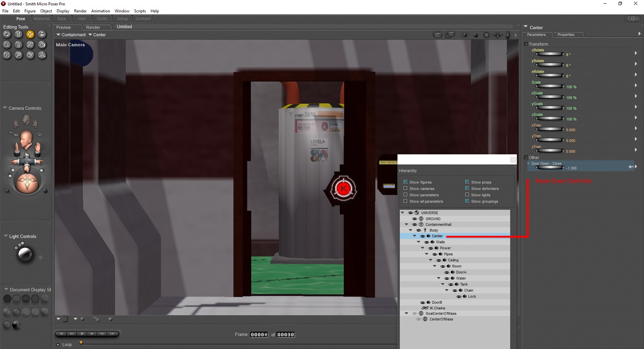Select the Taper editing tool
644x349 pixels.
point(19,45)
